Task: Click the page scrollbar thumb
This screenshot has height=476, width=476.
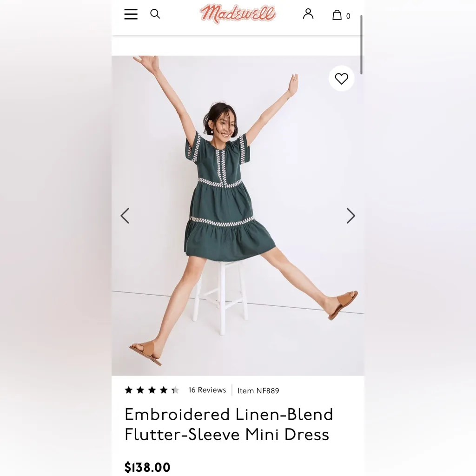Action: [361, 45]
